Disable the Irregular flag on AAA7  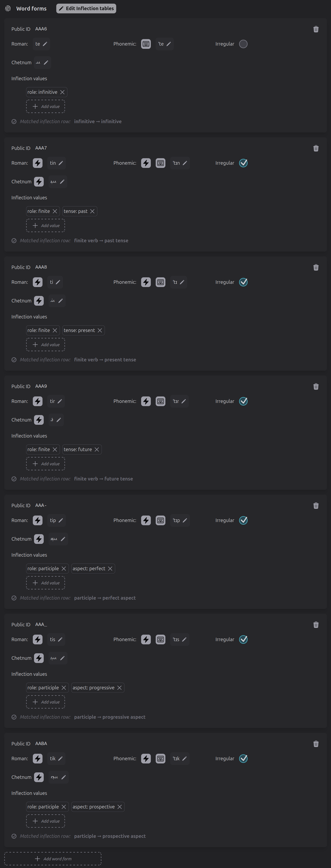243,163
